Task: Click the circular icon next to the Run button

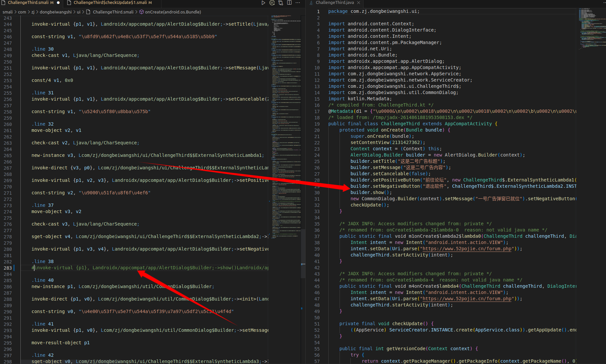Action: (x=272, y=3)
